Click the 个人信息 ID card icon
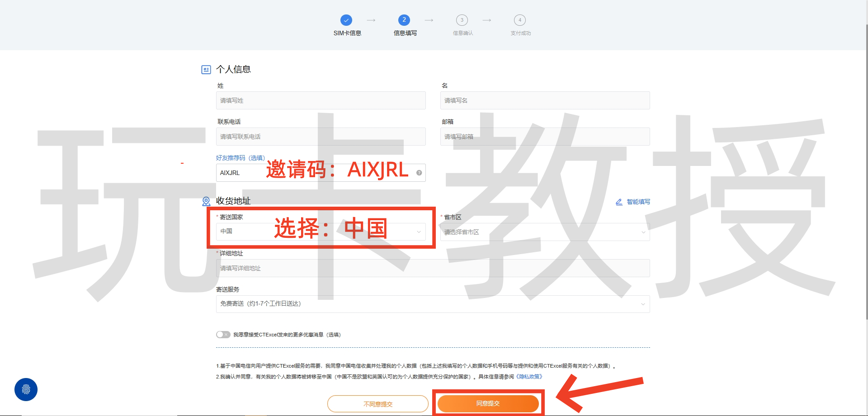Image resolution: width=868 pixels, height=416 pixels. click(x=206, y=69)
